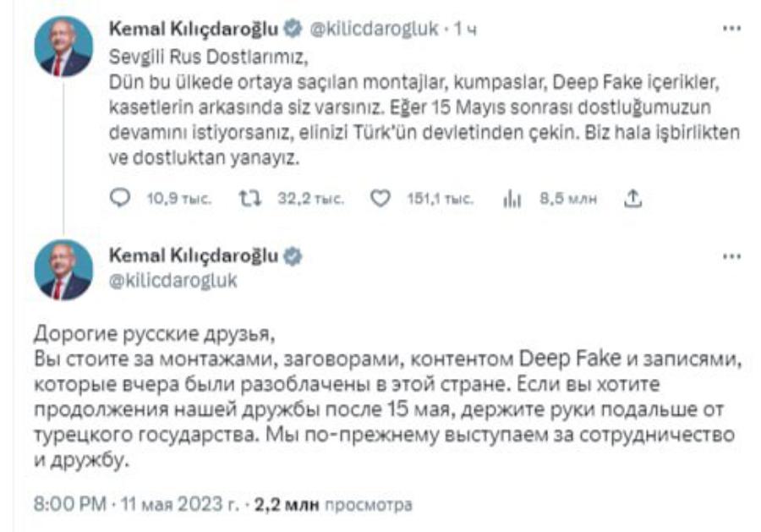Viewport: 761px width, 532px height.
Task: Click the share upload icon
Action: tap(634, 198)
